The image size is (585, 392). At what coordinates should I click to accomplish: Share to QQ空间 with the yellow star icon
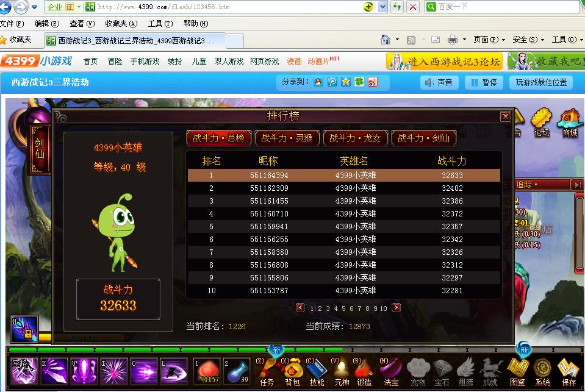(346, 82)
